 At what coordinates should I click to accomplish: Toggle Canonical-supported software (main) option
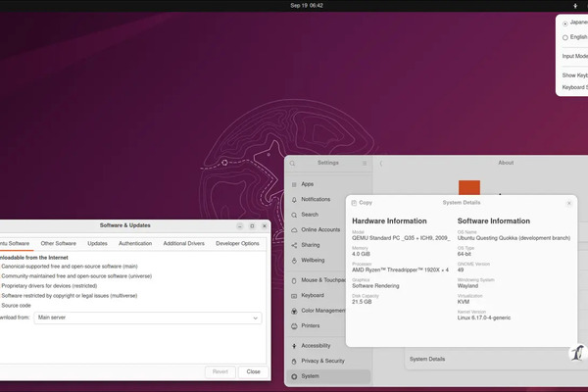(70, 267)
